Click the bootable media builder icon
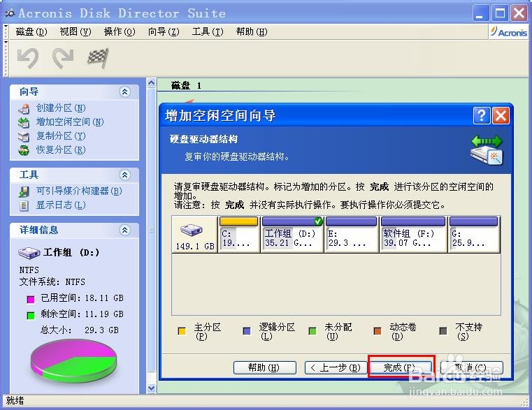 (x=24, y=191)
